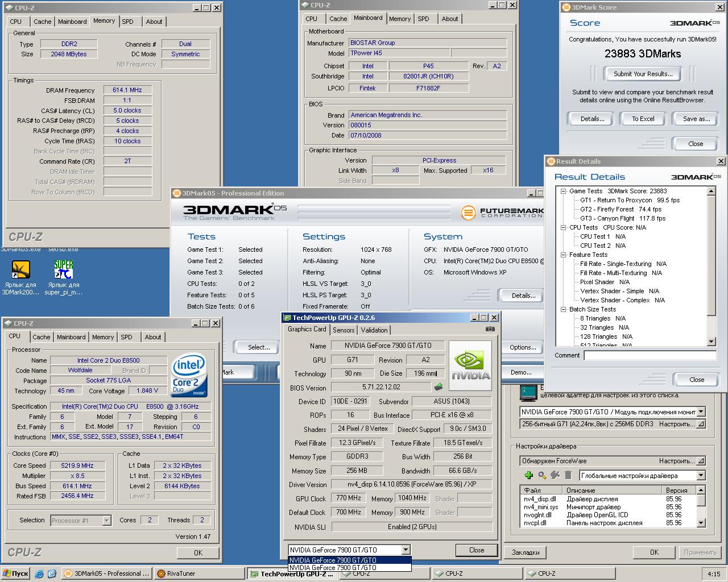Click the system clock showing 4:15
Image resolution: width=728 pixels, height=582 pixels.
tap(714, 574)
